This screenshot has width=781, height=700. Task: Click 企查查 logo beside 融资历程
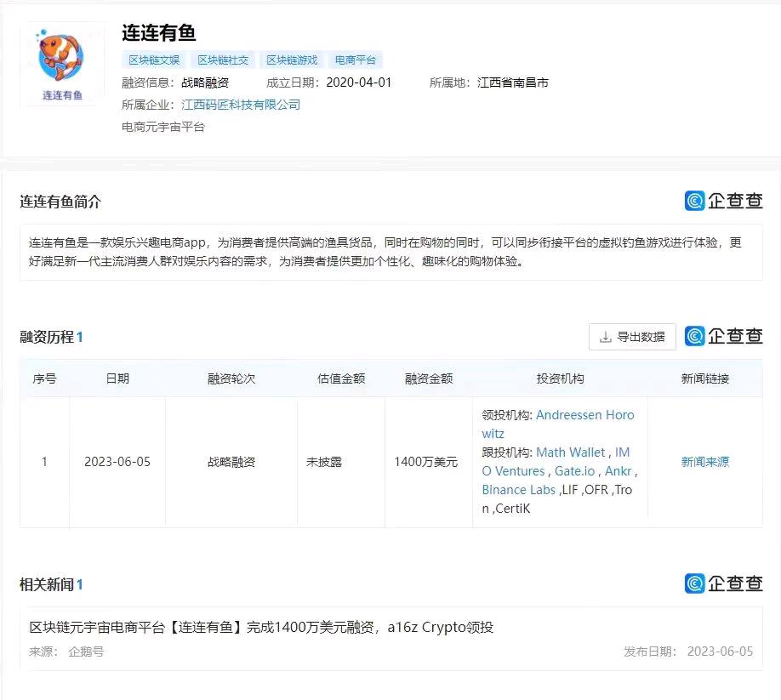[x=724, y=336]
